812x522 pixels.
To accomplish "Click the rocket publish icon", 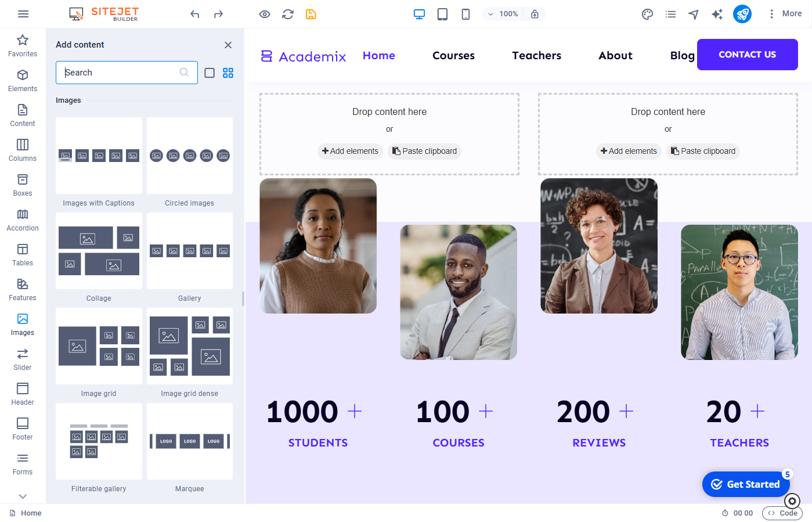I will 742,14.
